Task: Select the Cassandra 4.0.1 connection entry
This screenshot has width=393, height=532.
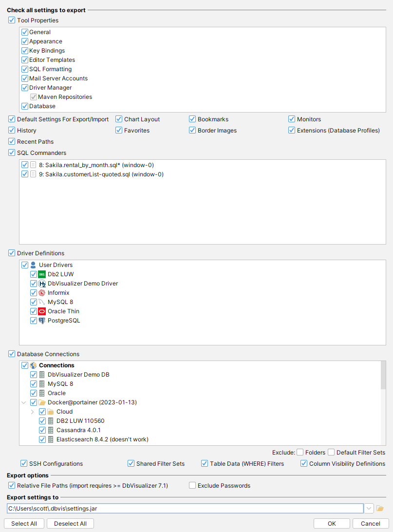Action: (78, 430)
